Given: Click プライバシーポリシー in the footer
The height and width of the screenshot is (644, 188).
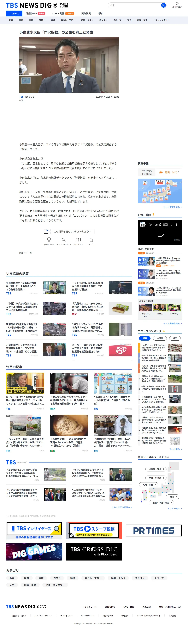Looking at the screenshot, I should (x=43, y=616).
